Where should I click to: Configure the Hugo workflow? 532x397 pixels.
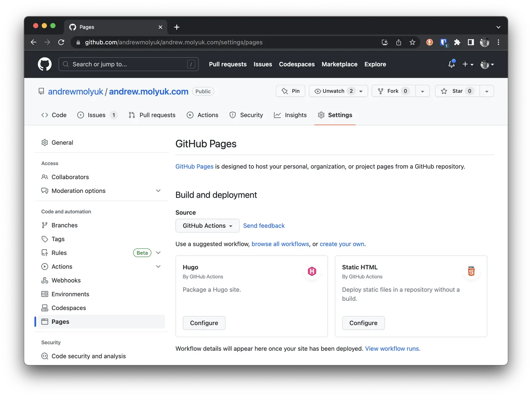pyautogui.click(x=204, y=323)
